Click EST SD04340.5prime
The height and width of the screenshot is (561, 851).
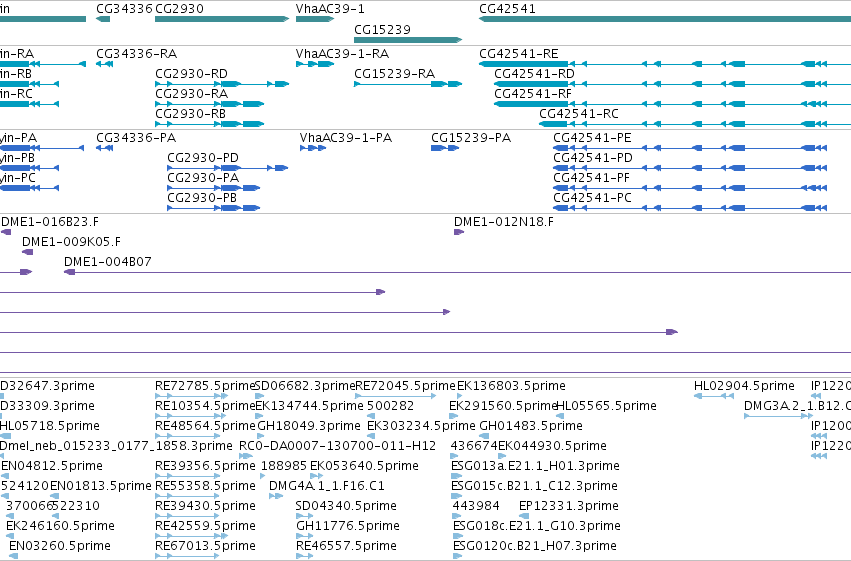tap(346, 506)
